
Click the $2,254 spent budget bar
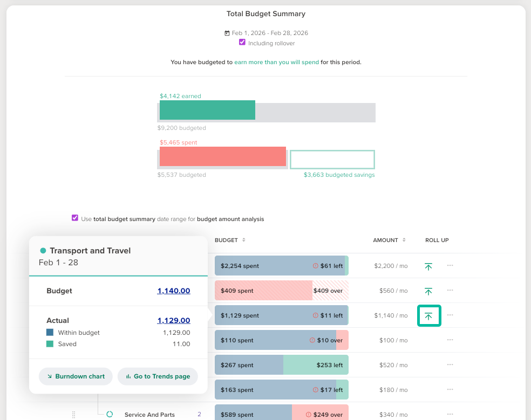point(281,266)
